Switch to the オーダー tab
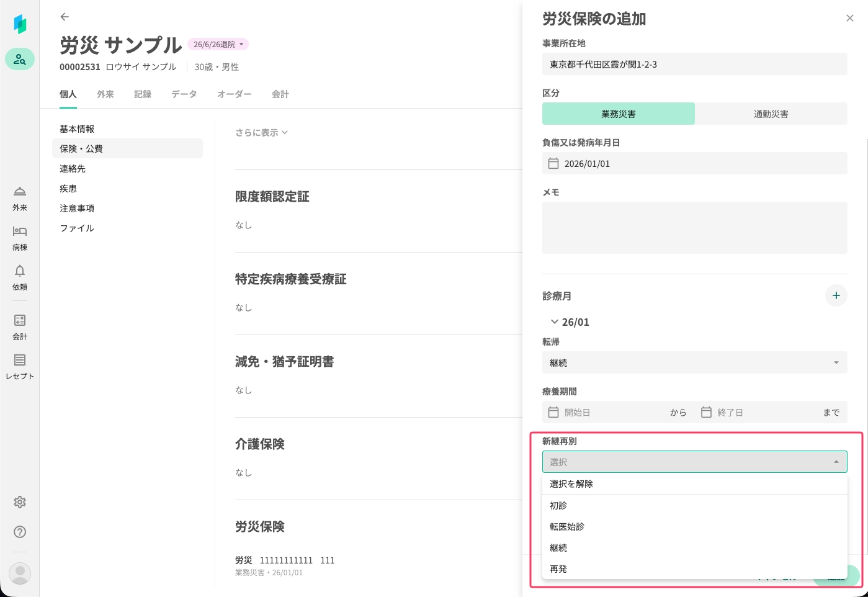Screen dimensions: 868x597 [235, 94]
